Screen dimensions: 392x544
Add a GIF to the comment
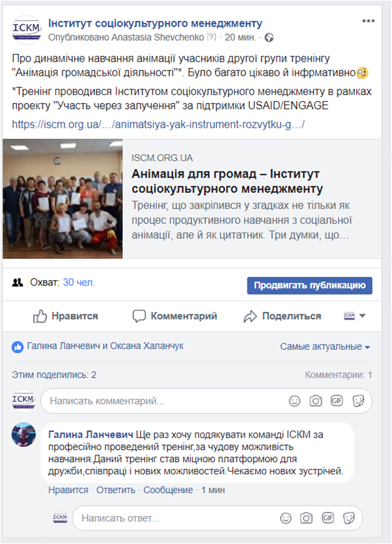click(337, 401)
